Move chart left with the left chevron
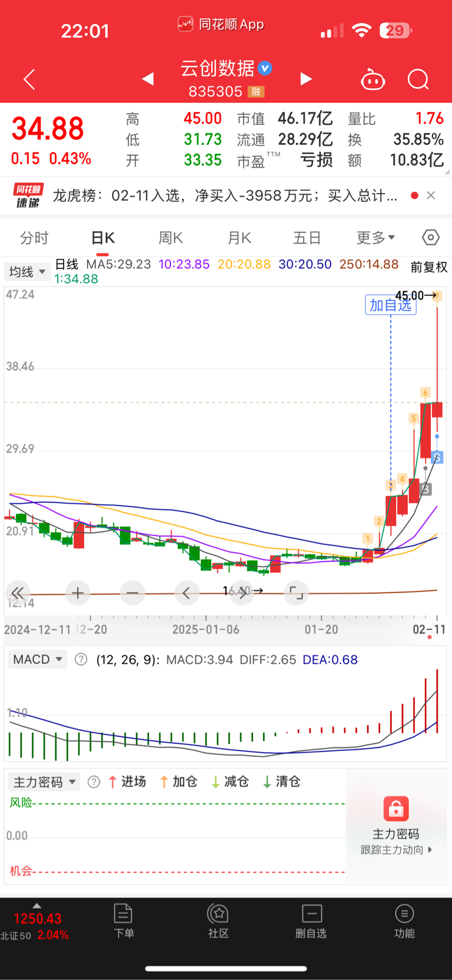 (187, 593)
